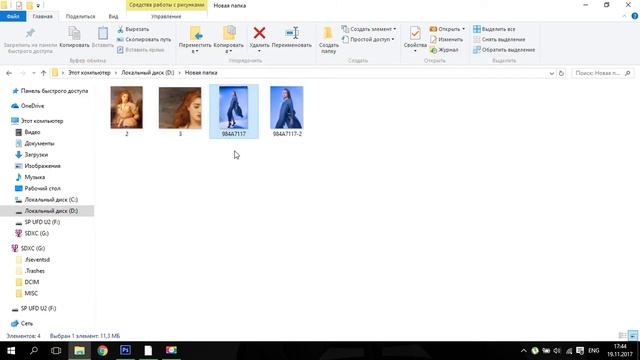Select Network in sidebar
Viewport: 640px width, 360px height.
coord(22,323)
